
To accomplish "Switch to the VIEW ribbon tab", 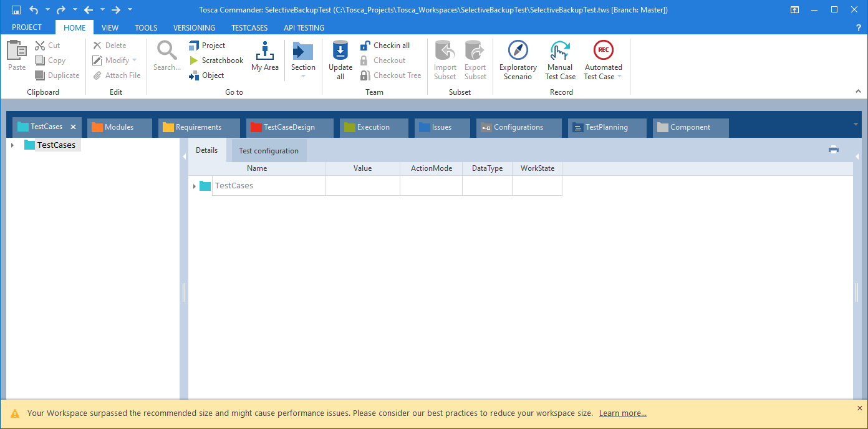I will click(x=110, y=27).
